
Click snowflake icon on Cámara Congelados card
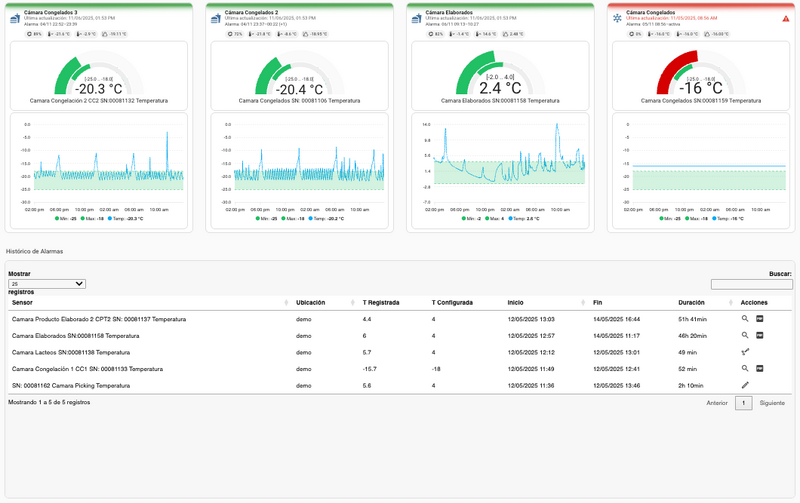tap(616, 17)
